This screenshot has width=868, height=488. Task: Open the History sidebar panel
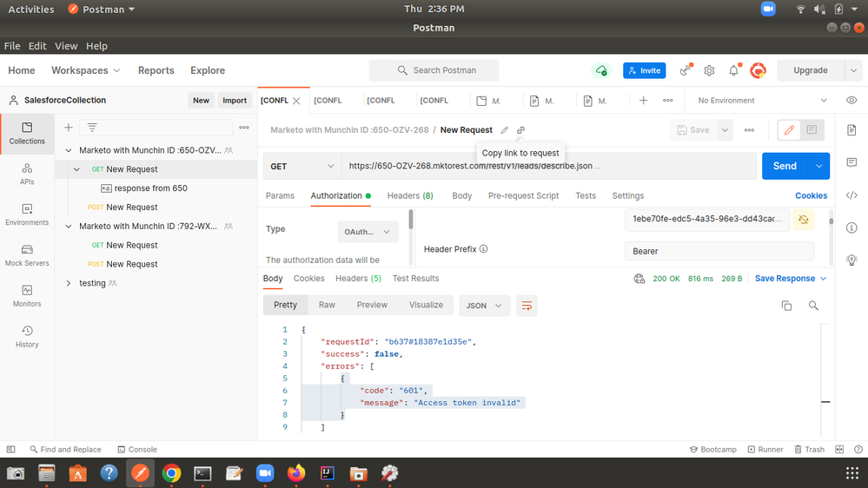(x=27, y=336)
